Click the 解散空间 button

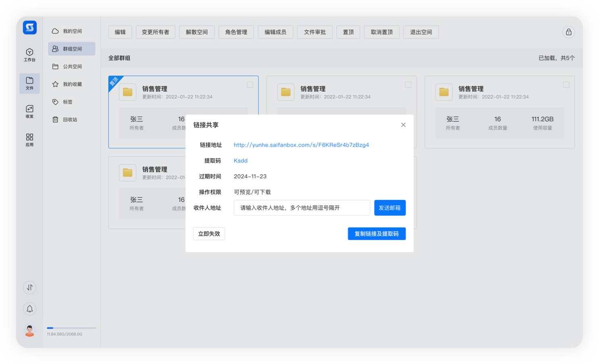coord(197,32)
